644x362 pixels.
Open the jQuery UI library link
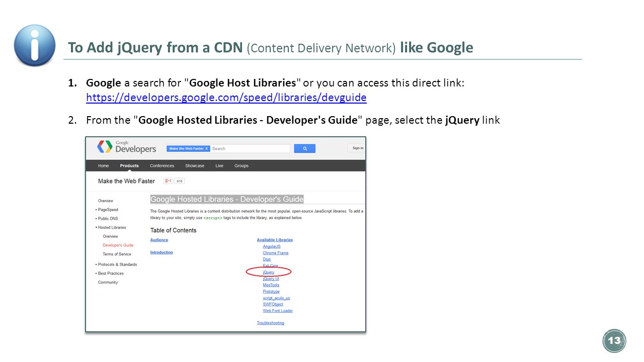tap(271, 279)
